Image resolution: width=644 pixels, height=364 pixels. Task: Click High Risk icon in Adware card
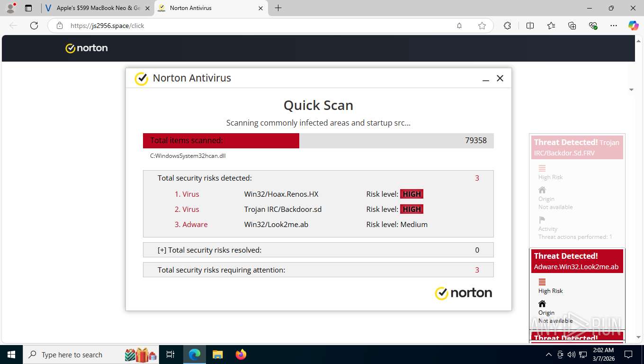[x=542, y=282]
